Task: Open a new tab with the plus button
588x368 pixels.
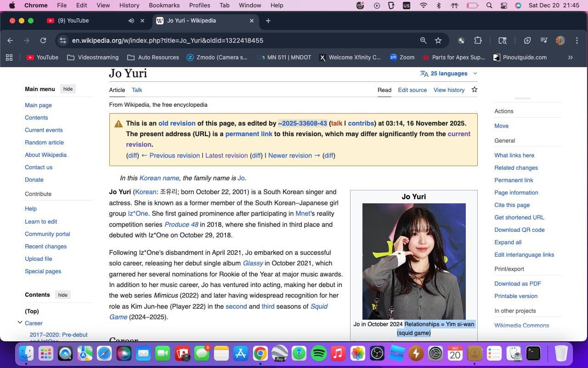Action: [268, 21]
